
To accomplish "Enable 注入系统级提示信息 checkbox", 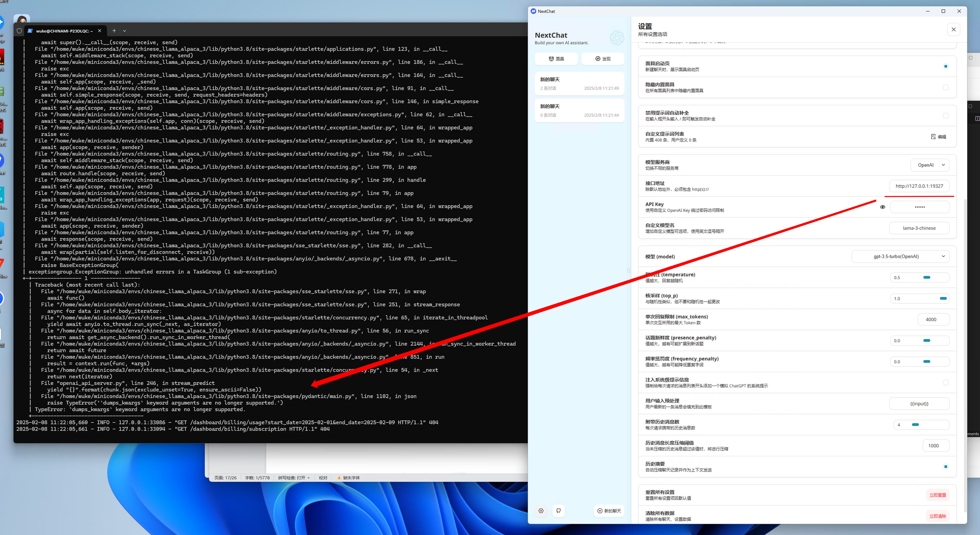I will click(x=945, y=382).
